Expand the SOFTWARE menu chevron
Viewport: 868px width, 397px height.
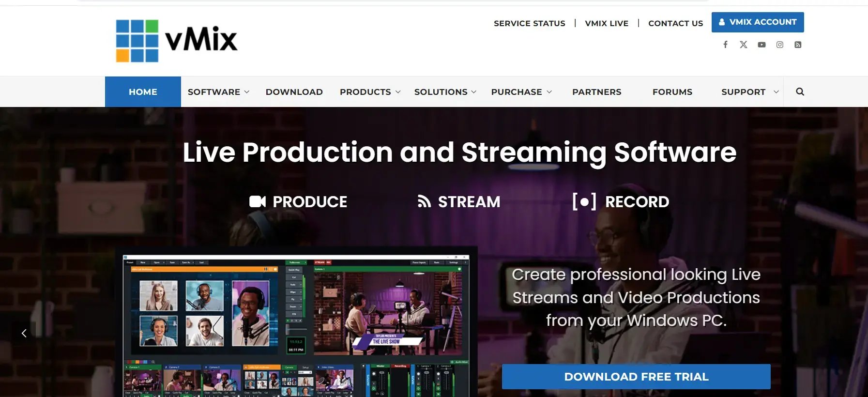coord(246,92)
